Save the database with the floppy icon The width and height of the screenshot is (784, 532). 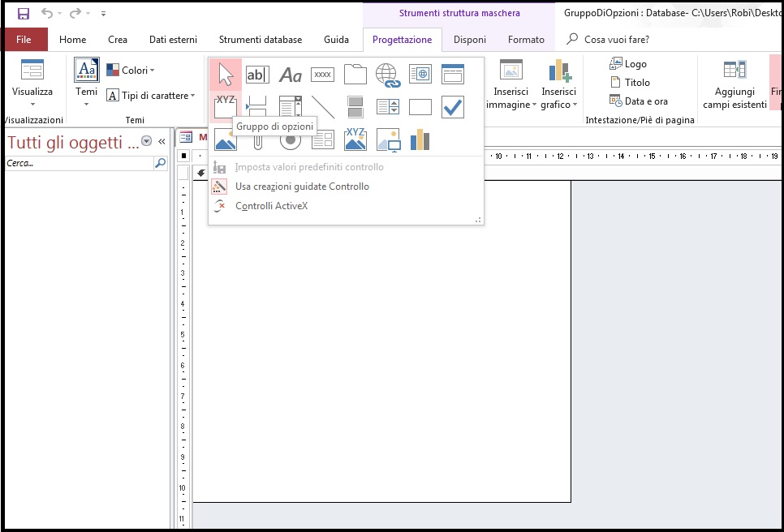pyautogui.click(x=23, y=14)
